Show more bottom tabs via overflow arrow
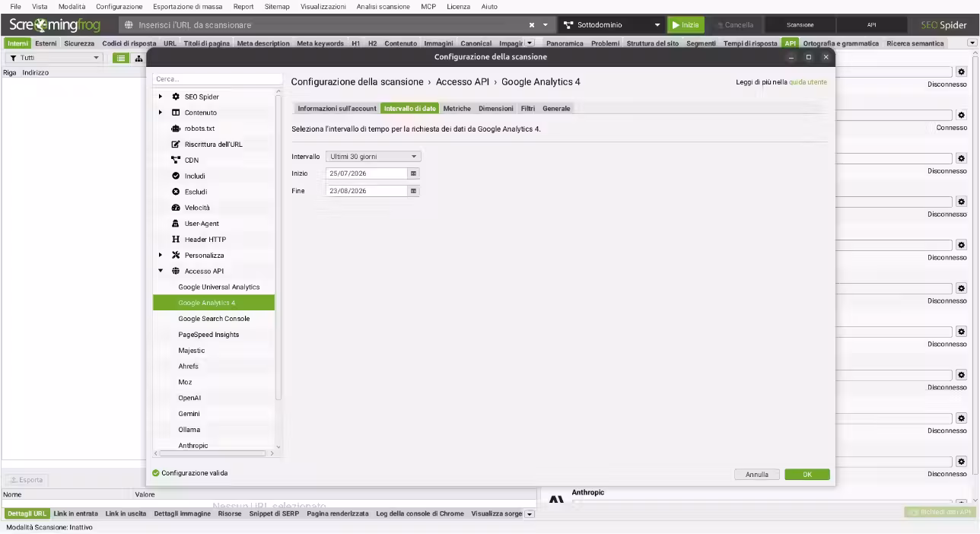This screenshot has height=534, width=980. click(530, 513)
